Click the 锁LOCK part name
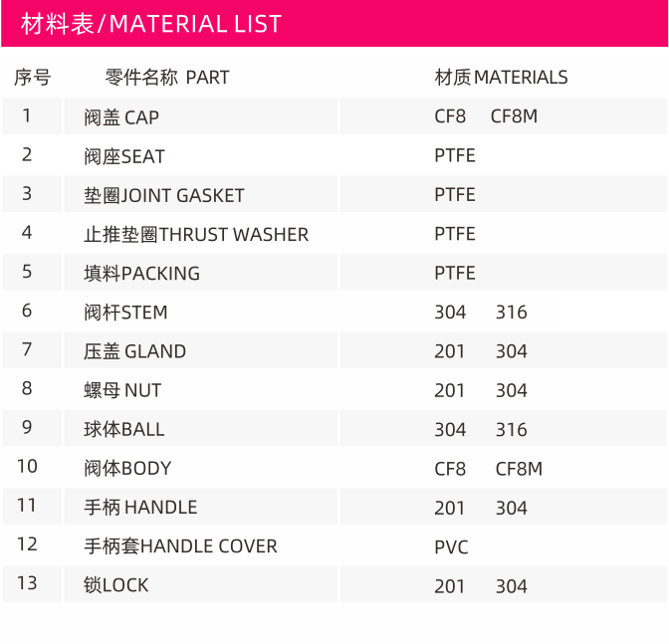The height and width of the screenshot is (644, 669). (x=116, y=585)
